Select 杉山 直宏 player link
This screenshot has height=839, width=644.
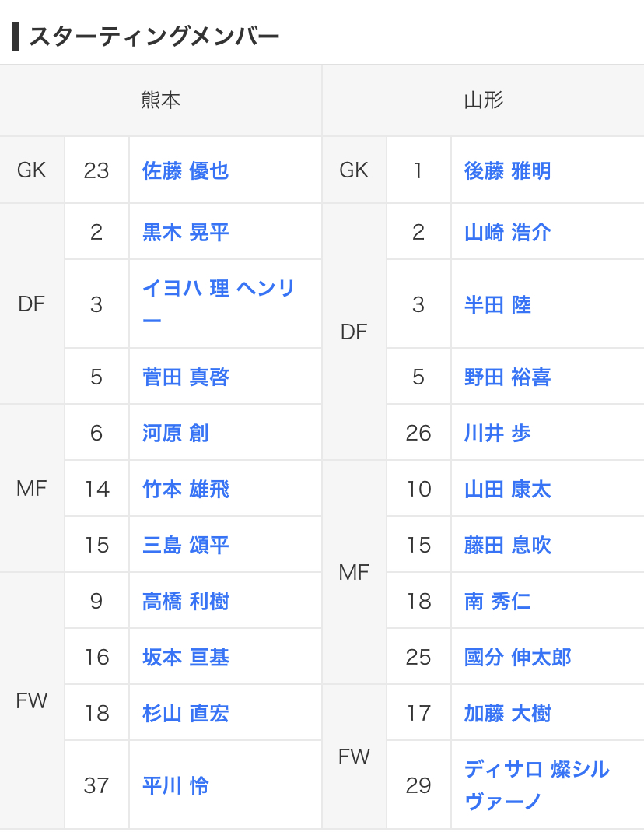[185, 713]
